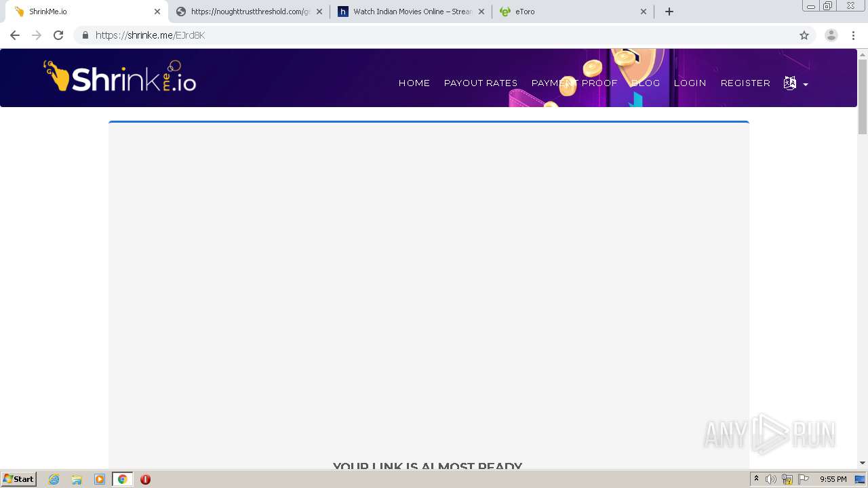Bookmark this page with the star icon

pos(804,35)
